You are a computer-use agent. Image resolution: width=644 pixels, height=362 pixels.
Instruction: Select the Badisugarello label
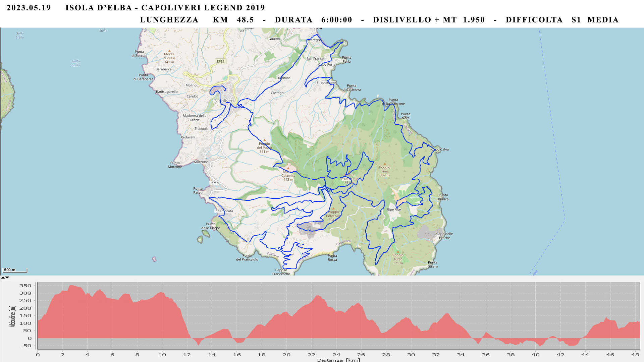167,92
